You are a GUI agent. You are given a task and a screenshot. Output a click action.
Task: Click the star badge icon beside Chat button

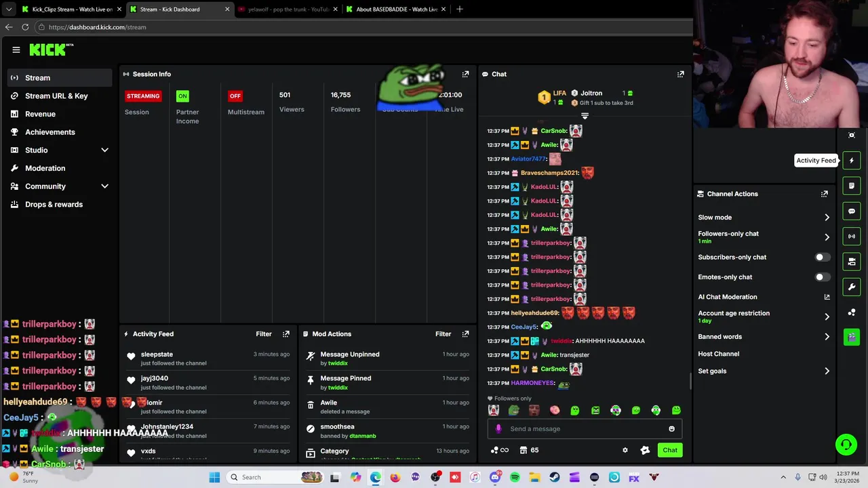pos(645,450)
